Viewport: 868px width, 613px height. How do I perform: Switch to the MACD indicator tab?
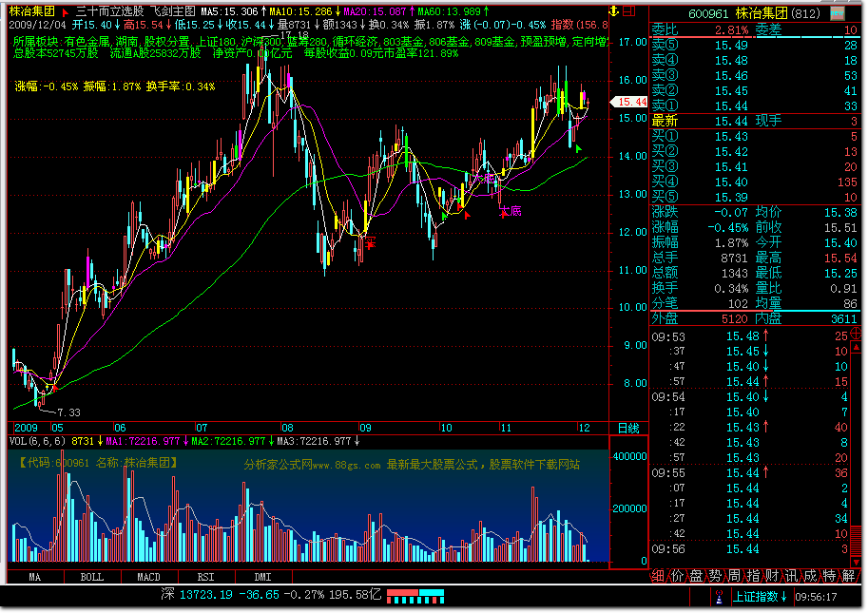[148, 577]
